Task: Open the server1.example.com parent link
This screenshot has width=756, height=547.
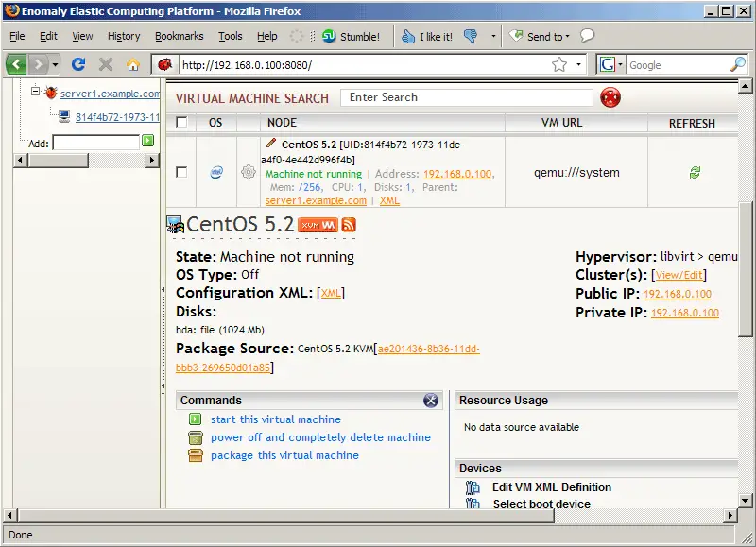Action: (x=316, y=200)
